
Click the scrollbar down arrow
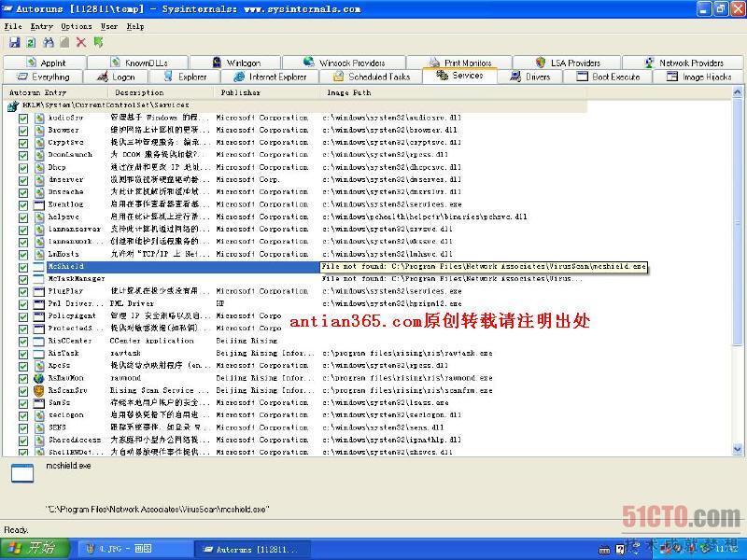point(737,449)
